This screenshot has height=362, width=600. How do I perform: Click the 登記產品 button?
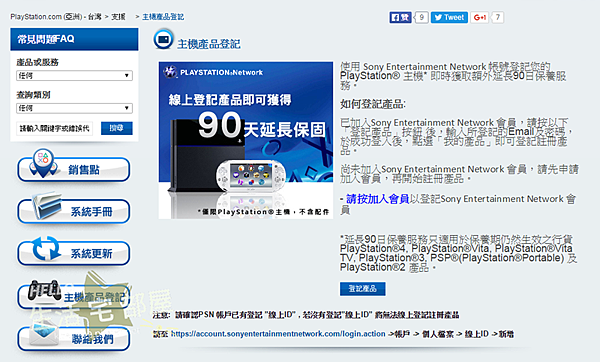pos(362,289)
